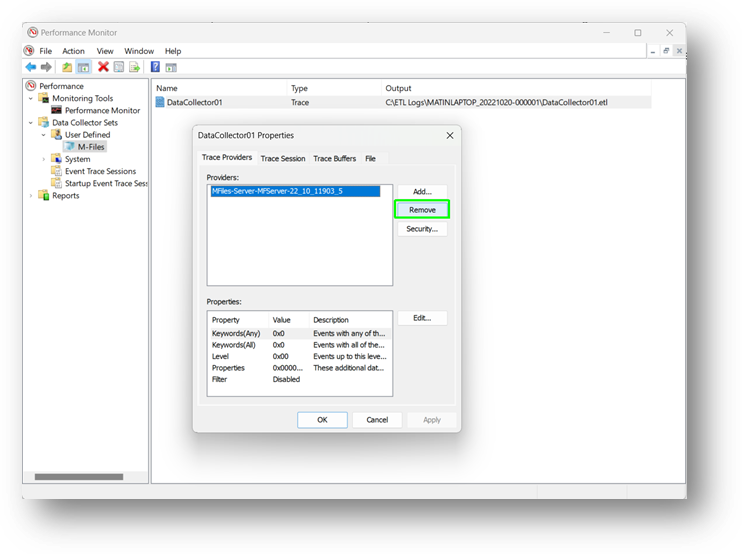Click the Show/Hide Action Pane toolbar icon

tap(171, 68)
